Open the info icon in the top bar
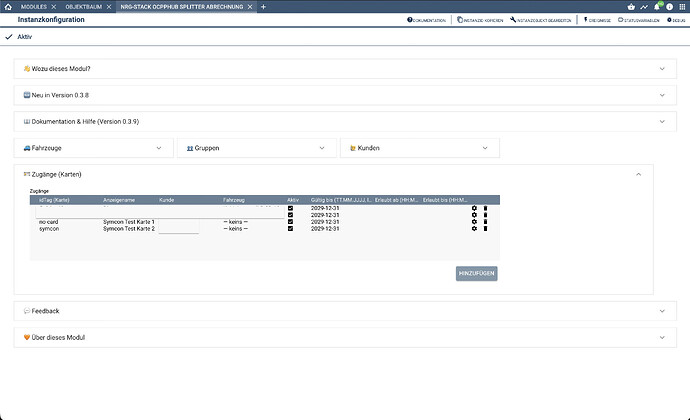The width and height of the screenshot is (690, 420). (x=669, y=7)
